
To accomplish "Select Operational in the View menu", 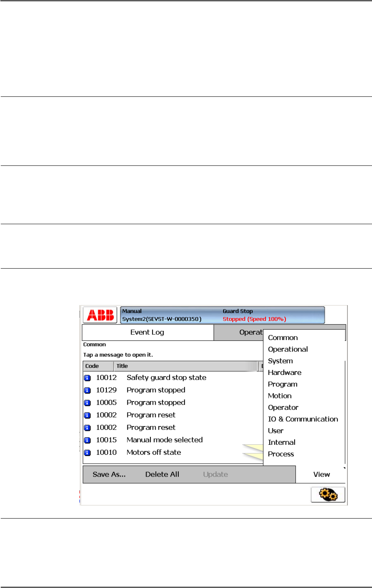I will pos(288,349).
